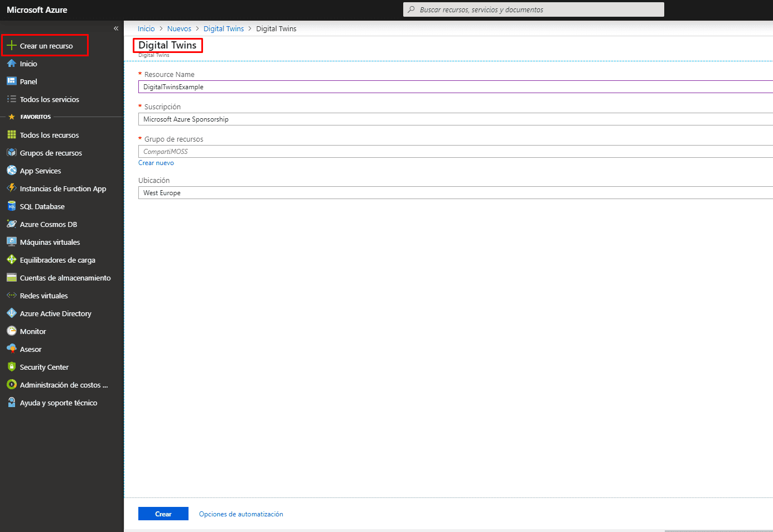
Task: Click the SQL Database icon
Action: tap(11, 206)
